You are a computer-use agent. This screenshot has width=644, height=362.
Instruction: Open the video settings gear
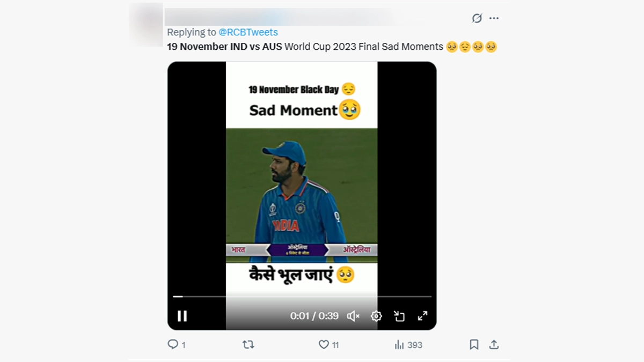(x=376, y=316)
